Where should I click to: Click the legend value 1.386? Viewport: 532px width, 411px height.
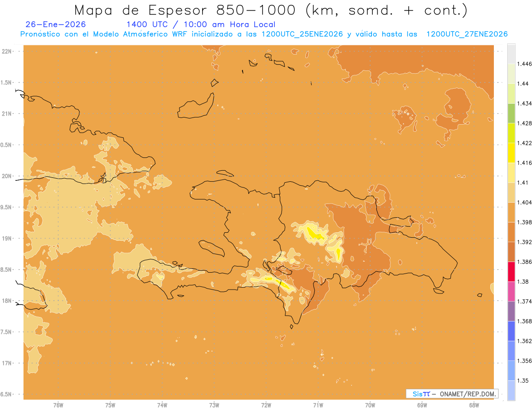click(524, 262)
